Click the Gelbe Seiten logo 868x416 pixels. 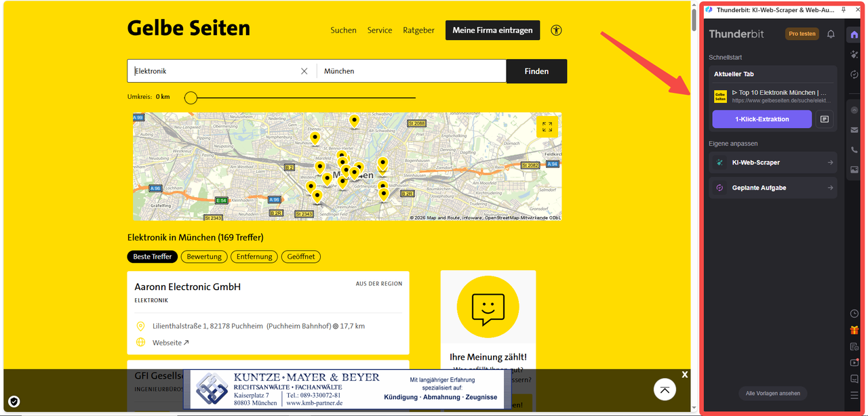(189, 28)
